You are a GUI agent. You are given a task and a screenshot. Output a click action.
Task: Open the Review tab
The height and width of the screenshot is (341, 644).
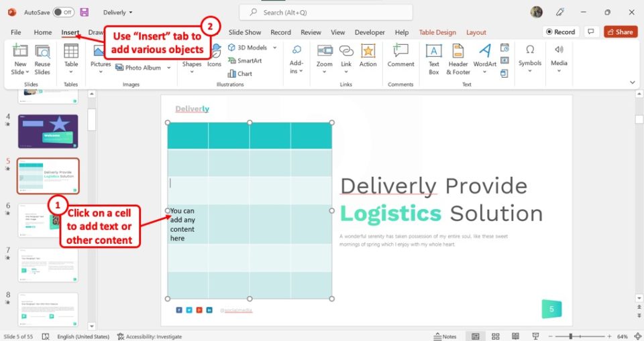[311, 32]
